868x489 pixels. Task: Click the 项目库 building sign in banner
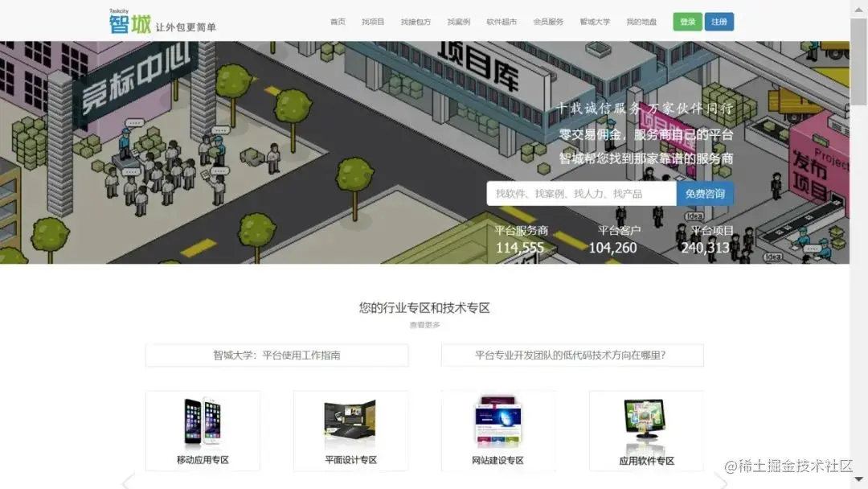pos(477,67)
